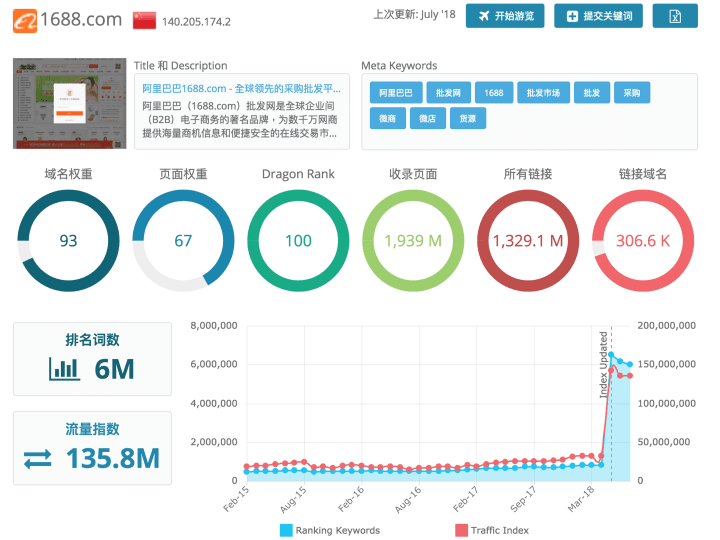Select the 货源 keyword tag

[x=467, y=118]
